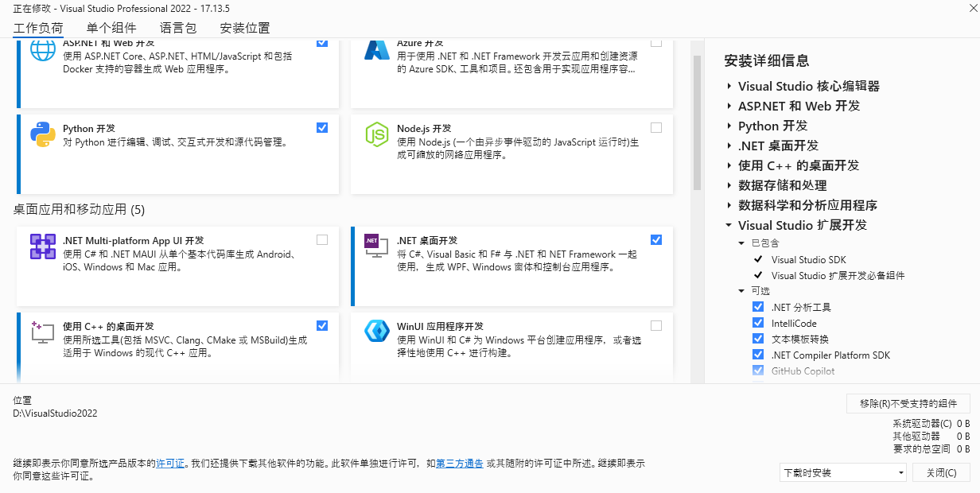Viewport: 980px width, 493px height.
Task: Click the 系统驱动器(C) size entry
Action: (x=931, y=424)
